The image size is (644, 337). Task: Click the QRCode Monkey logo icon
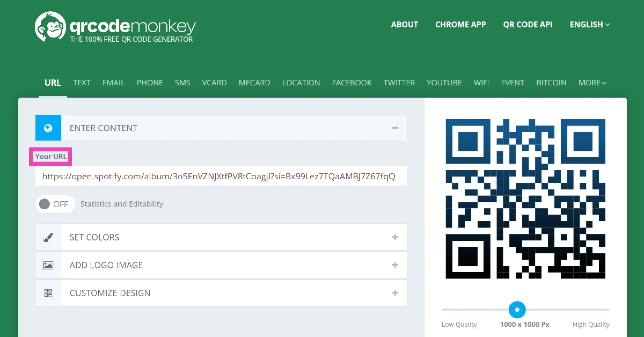(x=50, y=27)
